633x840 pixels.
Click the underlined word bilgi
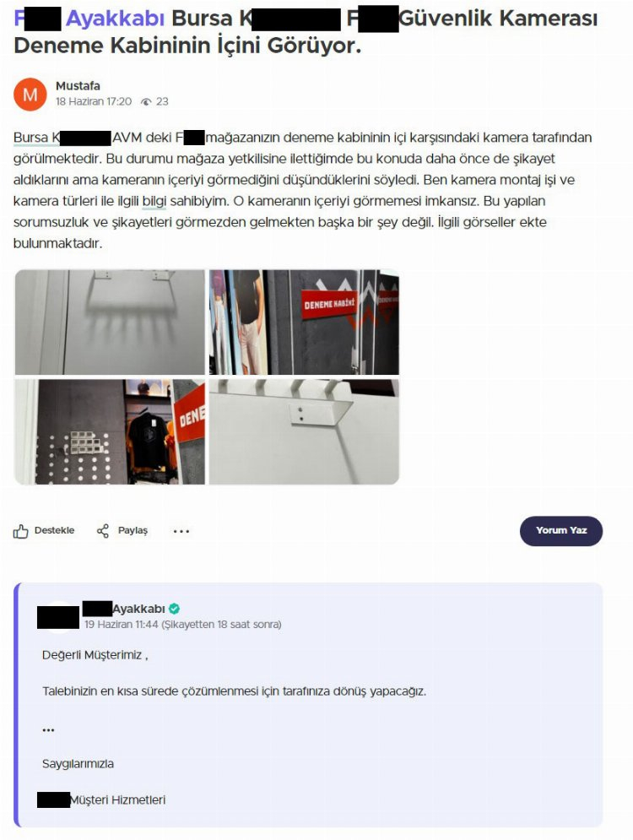154,202
